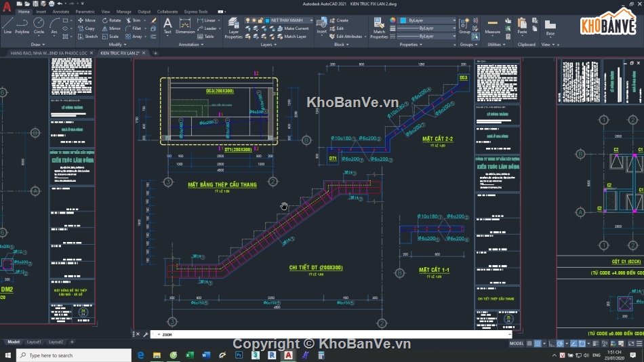Open the Annotate ribbon tab
The height and width of the screenshot is (362, 644).
pos(61,12)
